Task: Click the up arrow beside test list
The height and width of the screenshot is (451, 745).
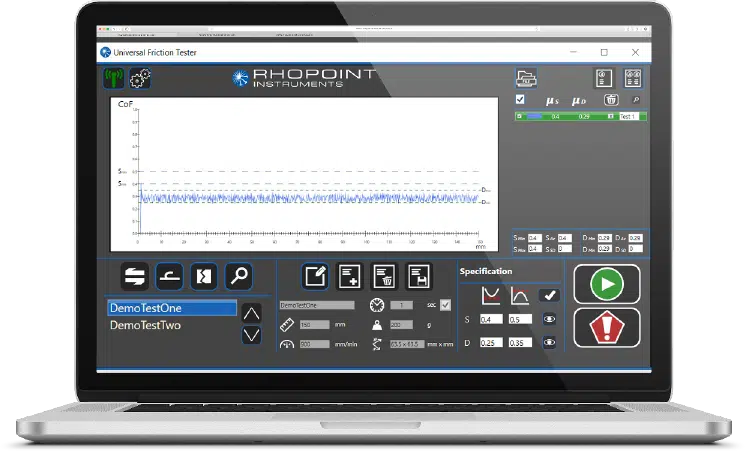Action: click(x=252, y=312)
